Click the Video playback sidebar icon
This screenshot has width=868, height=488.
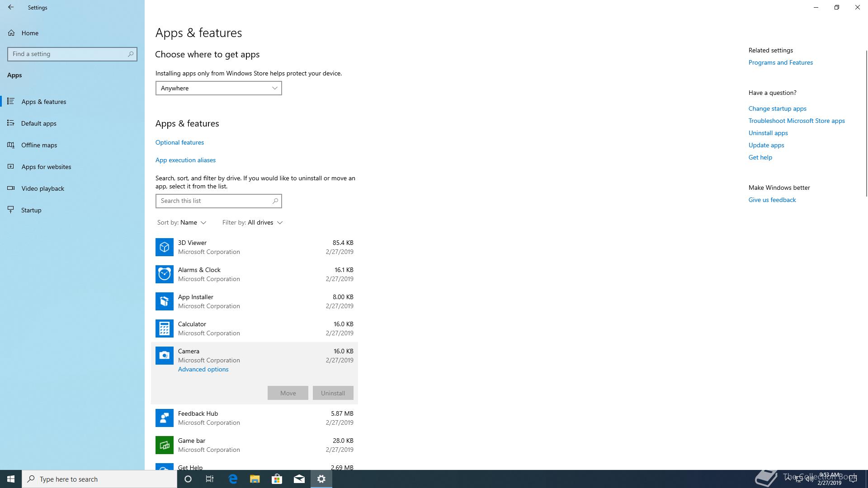(10, 188)
